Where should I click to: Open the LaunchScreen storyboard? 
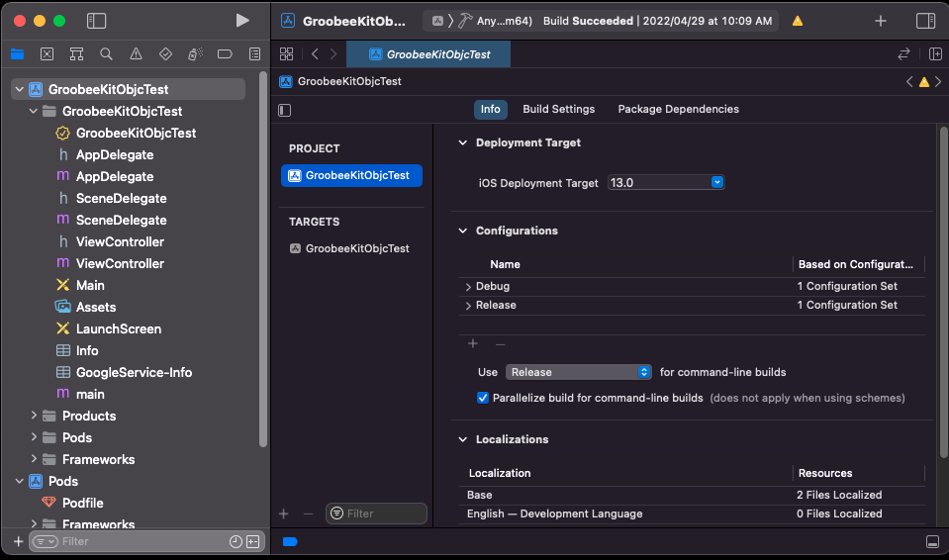(119, 329)
